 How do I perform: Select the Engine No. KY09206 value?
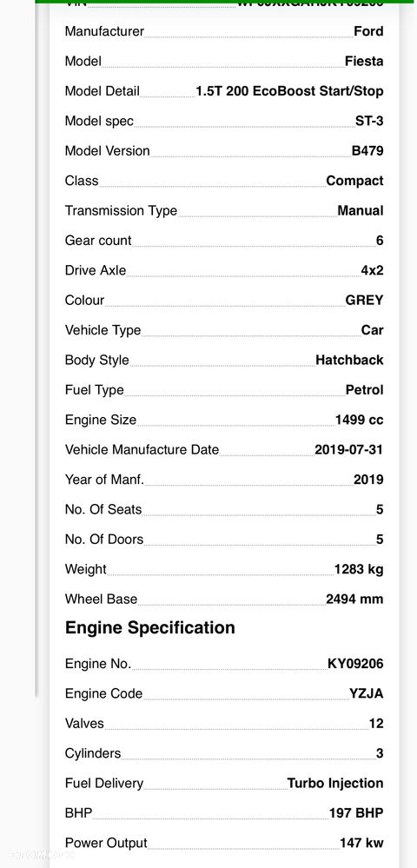[355, 663]
